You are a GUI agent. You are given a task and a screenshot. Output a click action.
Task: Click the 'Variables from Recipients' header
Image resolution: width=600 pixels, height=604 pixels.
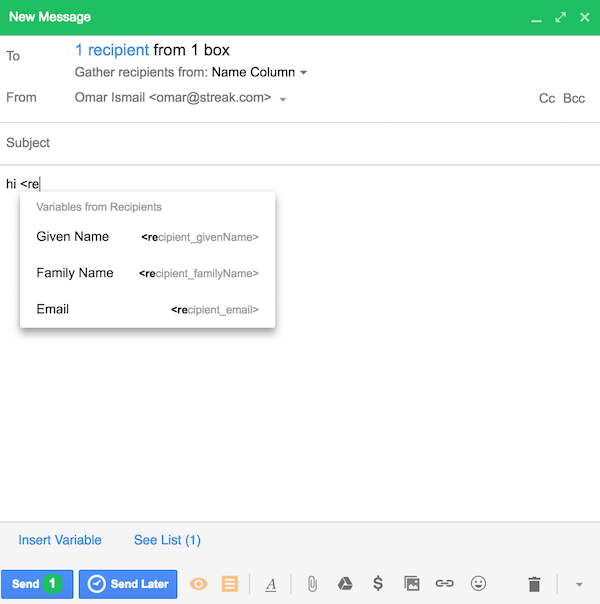[99, 207]
